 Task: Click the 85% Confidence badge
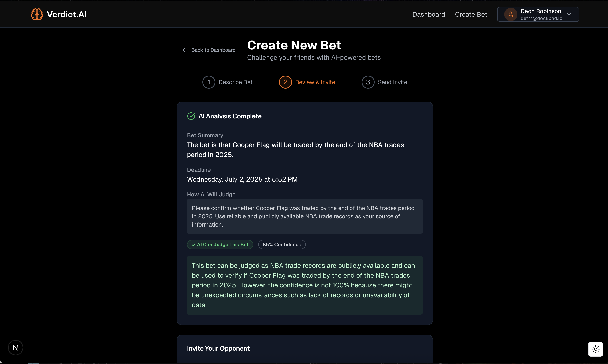(x=282, y=245)
